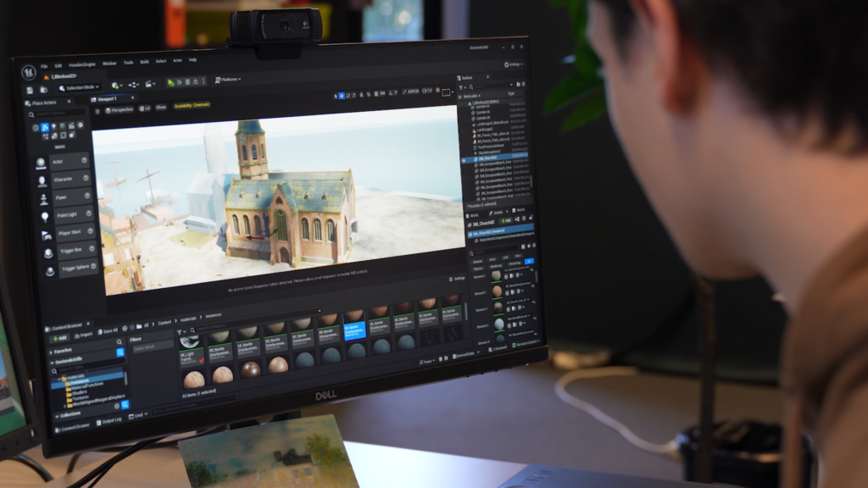Click the Content Browser history back arrow
Viewport: 868px width, 488px height.
[125, 328]
